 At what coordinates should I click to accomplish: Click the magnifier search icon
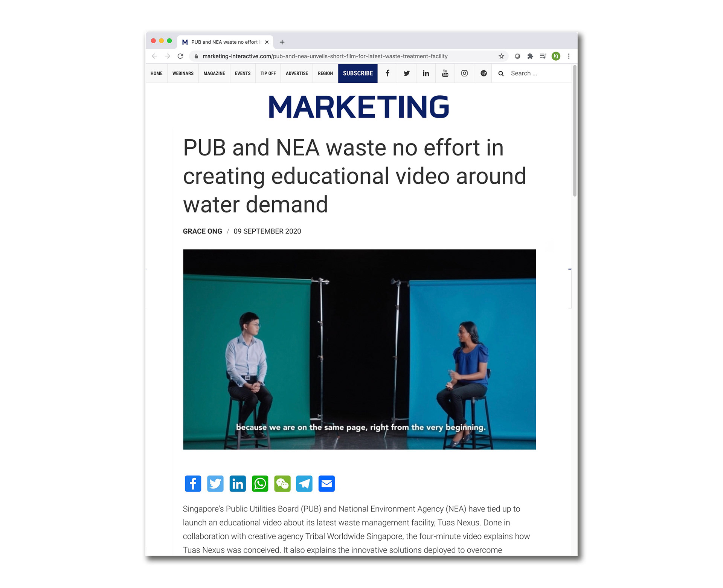coord(501,73)
